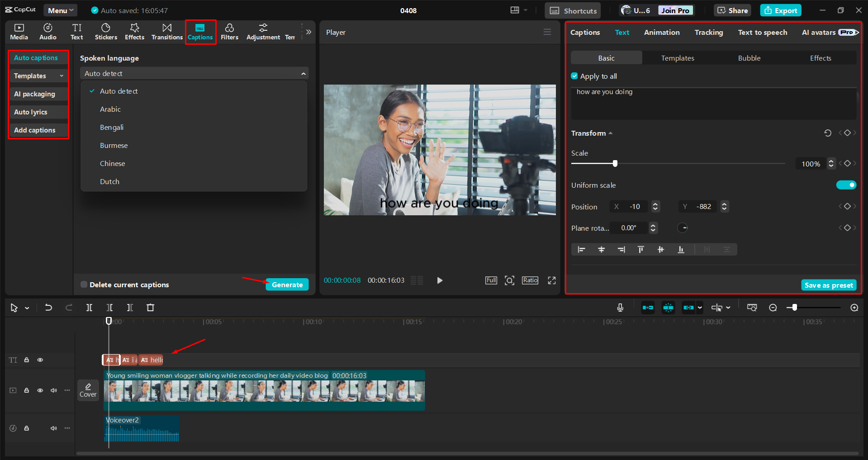
Task: Click the zoom out icon on timeline toolbar
Action: [773, 308]
